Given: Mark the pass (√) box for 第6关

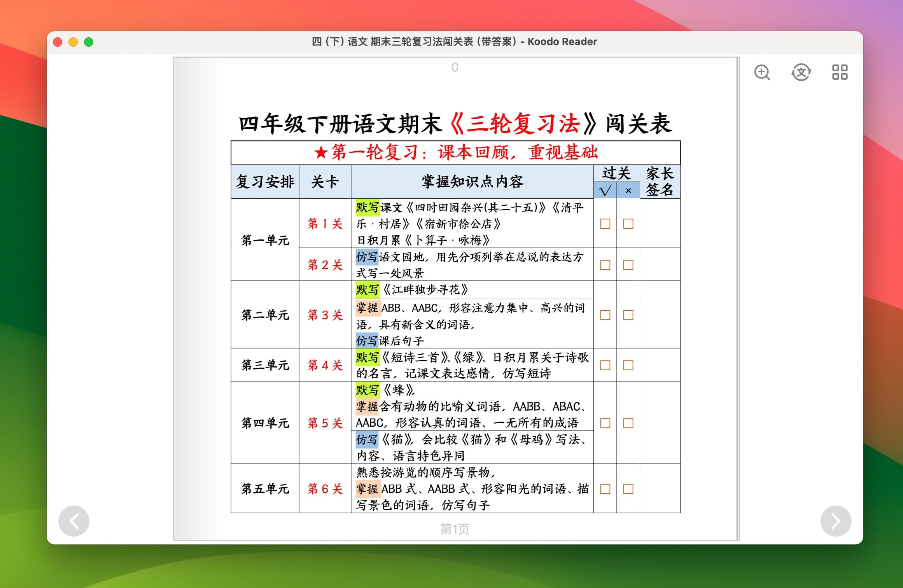Looking at the screenshot, I should click(x=605, y=488).
